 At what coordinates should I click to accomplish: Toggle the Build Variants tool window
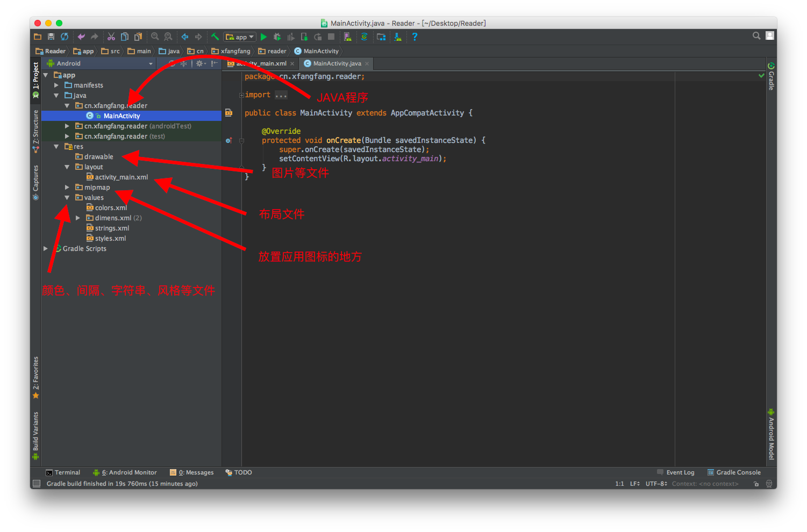[x=35, y=435]
